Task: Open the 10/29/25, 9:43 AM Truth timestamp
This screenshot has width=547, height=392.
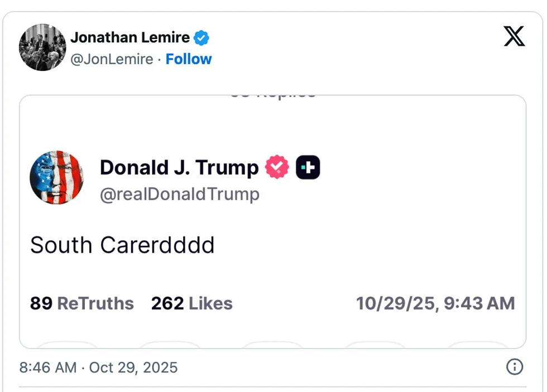Action: [x=435, y=303]
